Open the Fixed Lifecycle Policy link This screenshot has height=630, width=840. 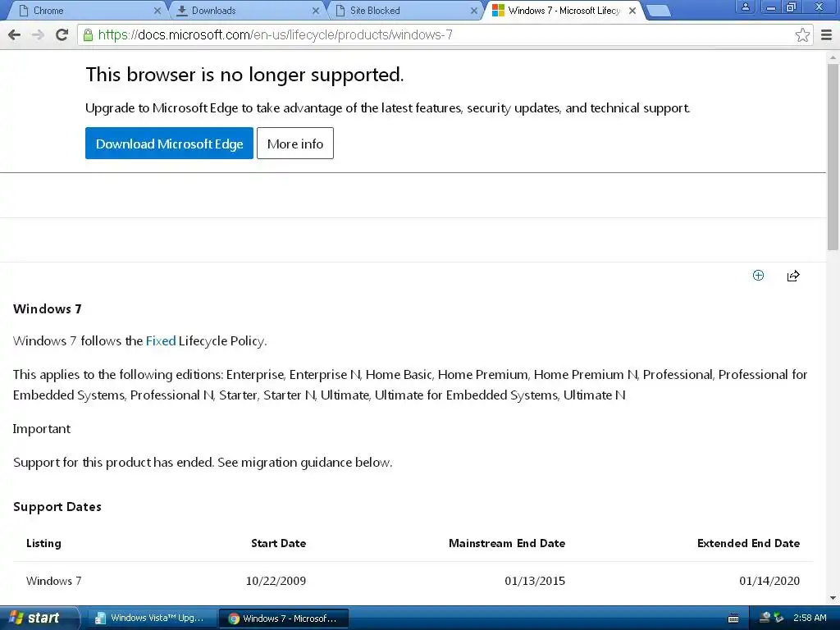[161, 340]
